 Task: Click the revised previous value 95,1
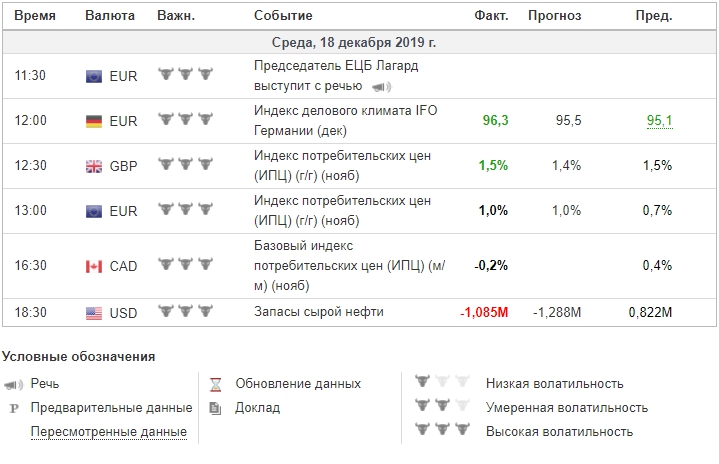659,121
